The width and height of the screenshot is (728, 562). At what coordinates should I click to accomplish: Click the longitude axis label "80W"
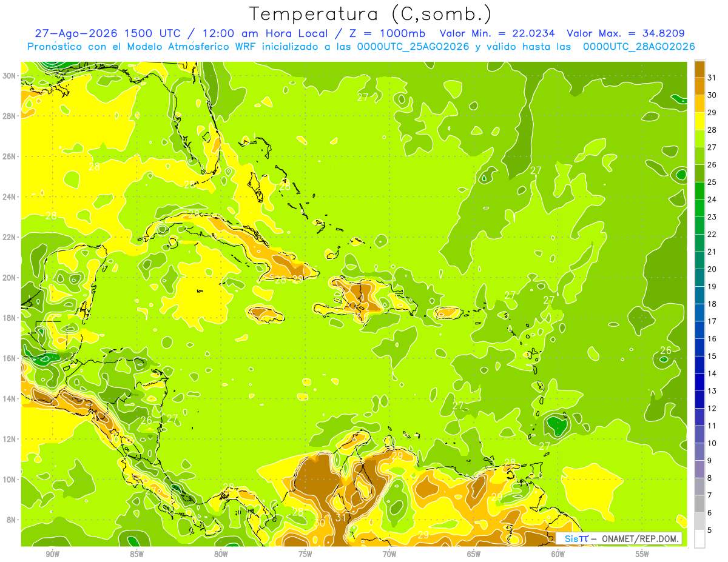(x=221, y=554)
